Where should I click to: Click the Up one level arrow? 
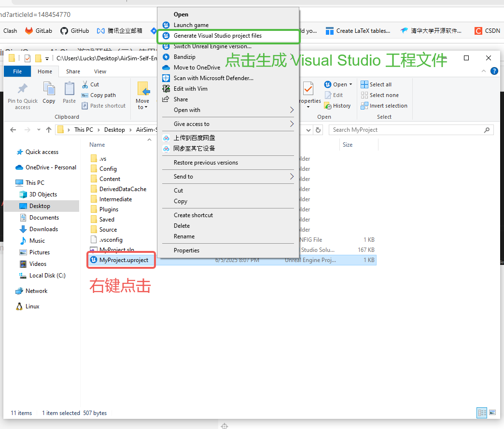[49, 130]
